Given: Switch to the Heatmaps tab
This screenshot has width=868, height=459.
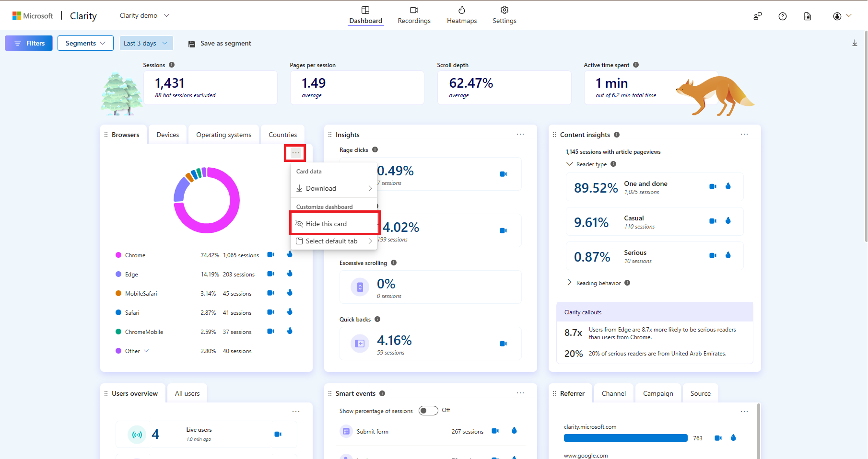Looking at the screenshot, I should click(461, 15).
